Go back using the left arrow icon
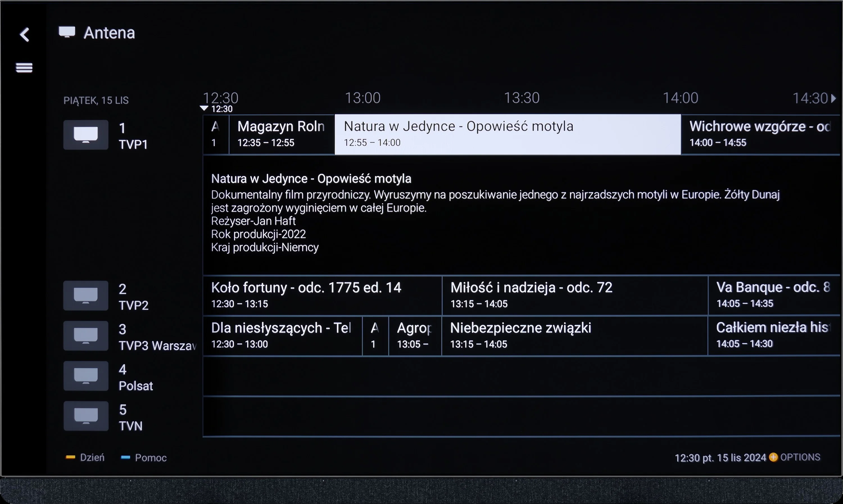 tap(24, 34)
